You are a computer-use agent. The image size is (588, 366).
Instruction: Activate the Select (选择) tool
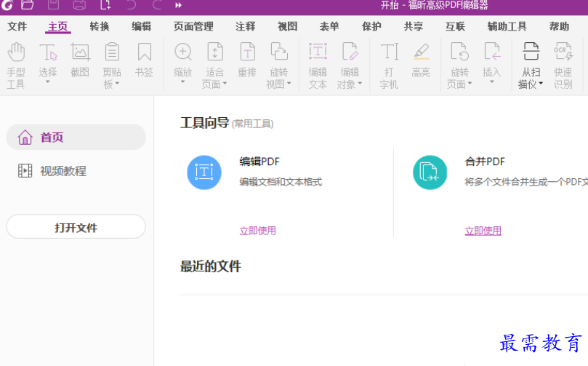(48, 60)
